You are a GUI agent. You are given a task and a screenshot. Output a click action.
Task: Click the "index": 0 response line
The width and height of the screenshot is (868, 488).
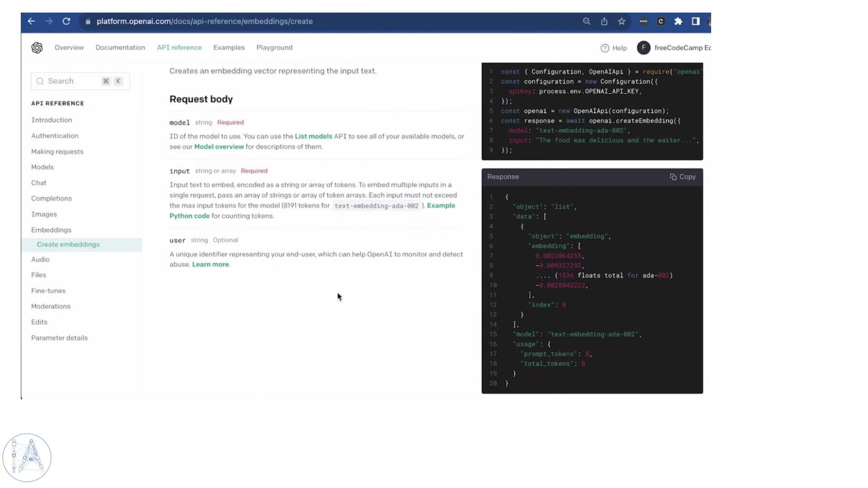pos(547,305)
